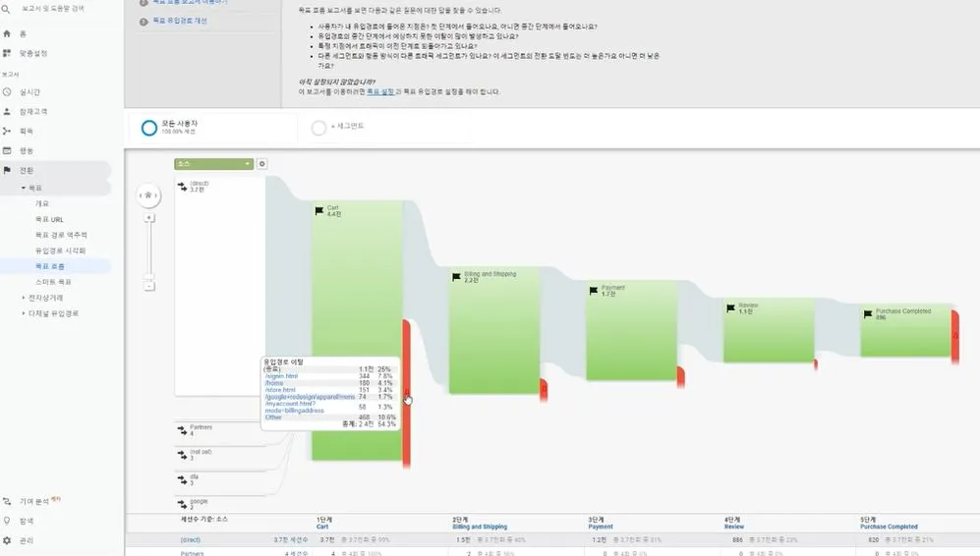Click the goal setup (목표 설정) link
Screen dimensions: 980x556
tap(380, 91)
